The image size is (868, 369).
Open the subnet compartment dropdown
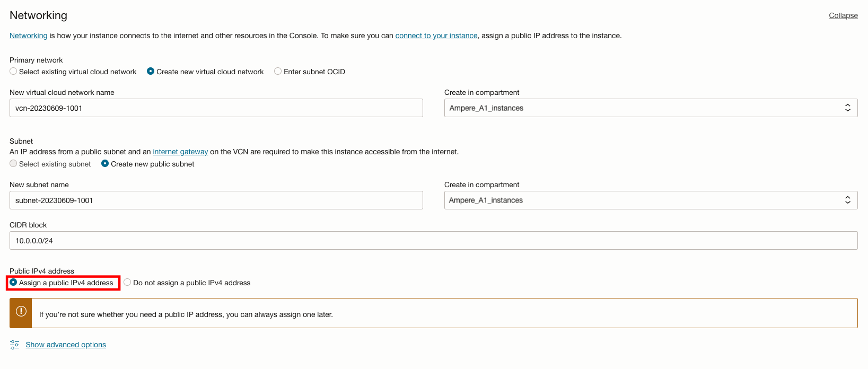click(x=651, y=200)
